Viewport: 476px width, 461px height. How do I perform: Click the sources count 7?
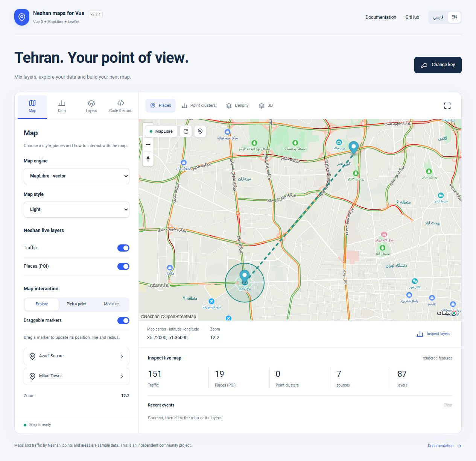[339, 374]
